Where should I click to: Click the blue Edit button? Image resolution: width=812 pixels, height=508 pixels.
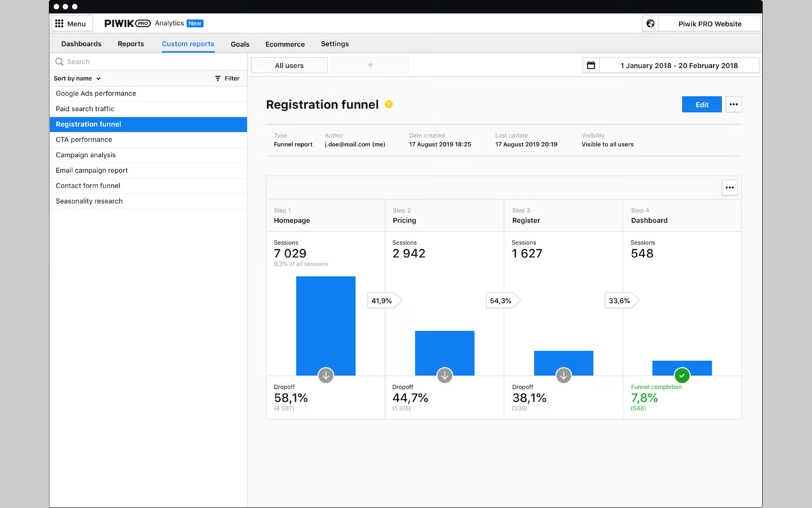702,104
